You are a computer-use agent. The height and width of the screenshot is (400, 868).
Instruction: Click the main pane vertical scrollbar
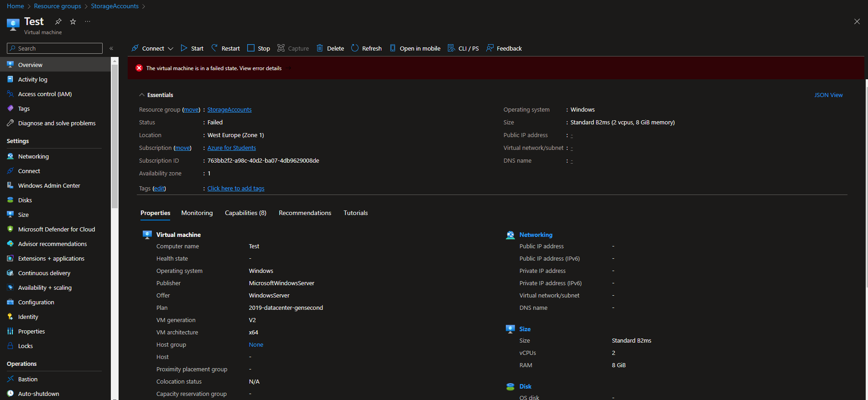pos(866,182)
